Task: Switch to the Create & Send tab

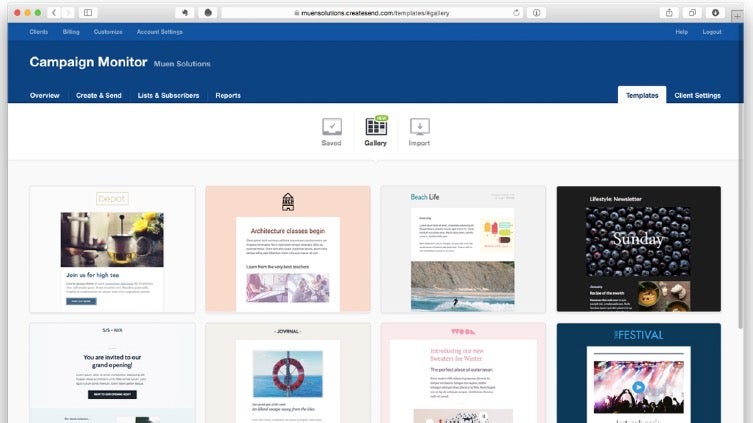Action: pos(98,96)
